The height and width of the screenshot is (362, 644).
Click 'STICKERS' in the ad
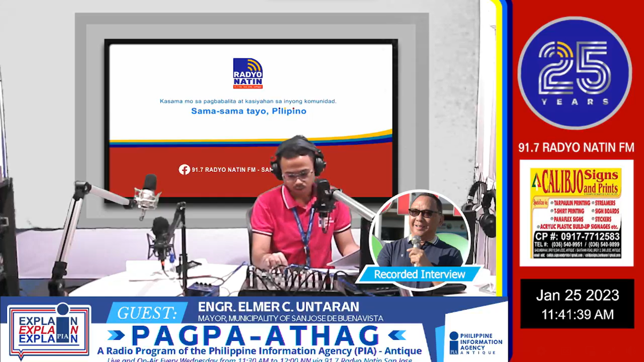tap(602, 219)
